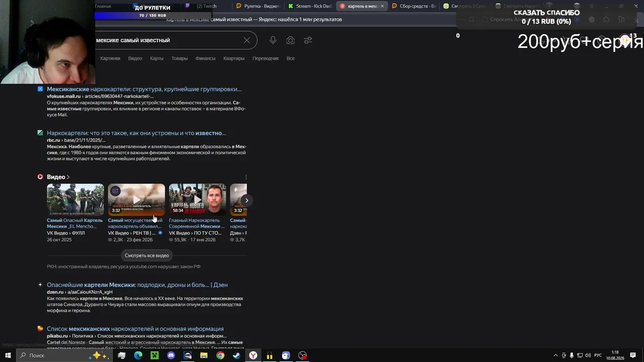Select Товары search category
644x362 pixels.
click(x=180, y=58)
